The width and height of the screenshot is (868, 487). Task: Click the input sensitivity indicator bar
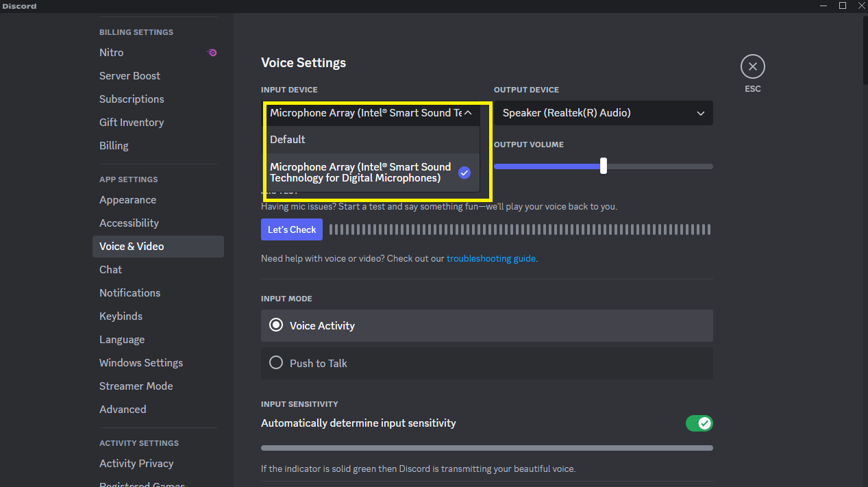point(487,448)
